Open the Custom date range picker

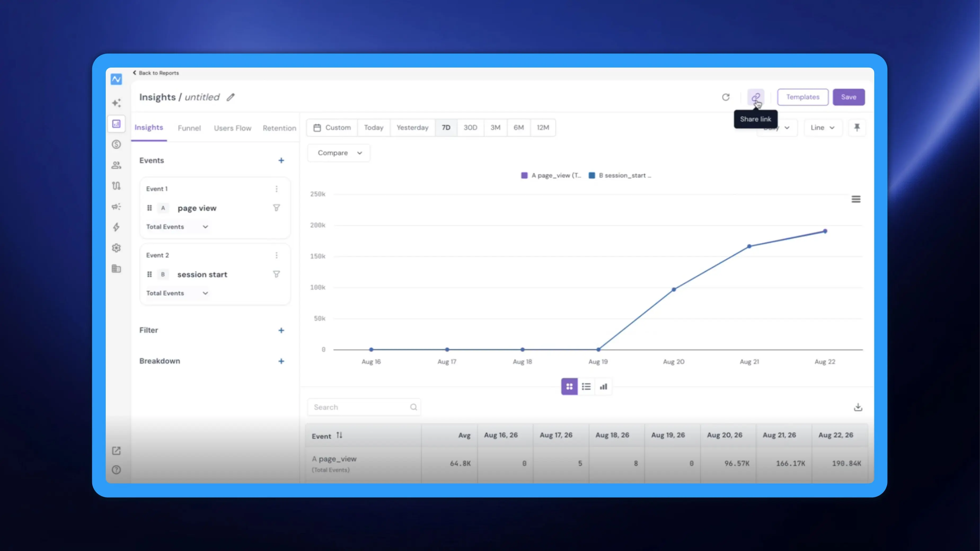332,127
